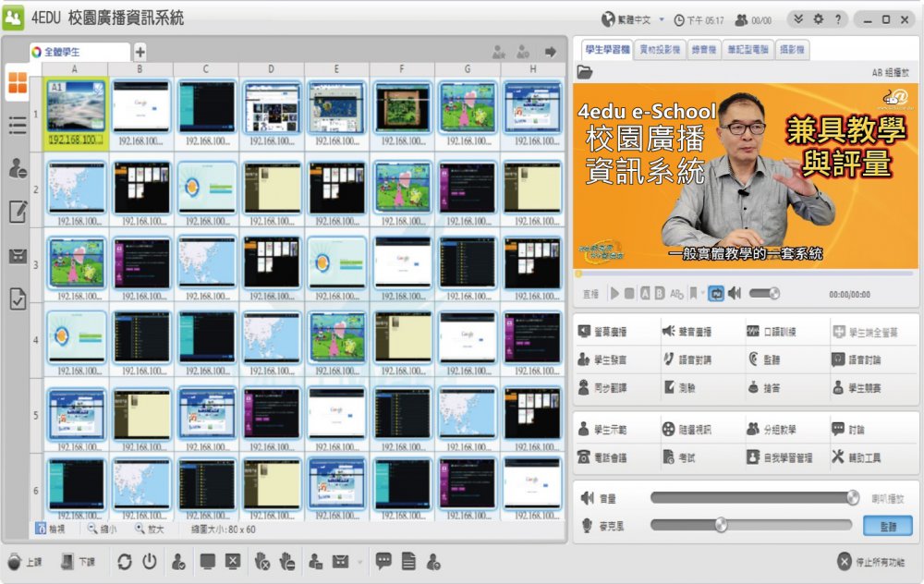Image resolution: width=924 pixels, height=584 pixels.
Task: Switch to the 筆記型電腦 tab
Action: [750, 49]
